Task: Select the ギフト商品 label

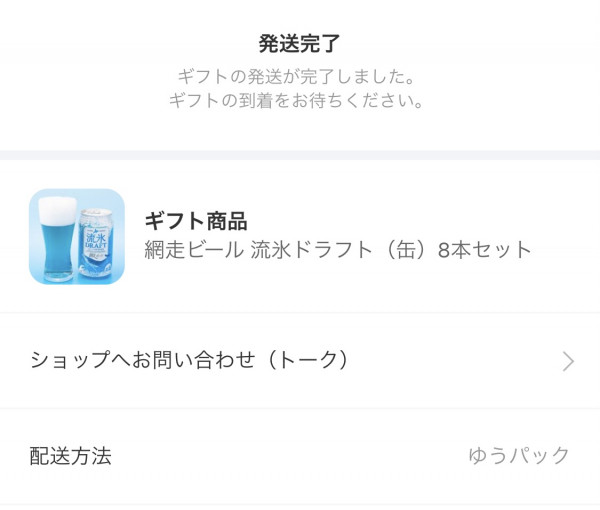Action: click(x=196, y=221)
